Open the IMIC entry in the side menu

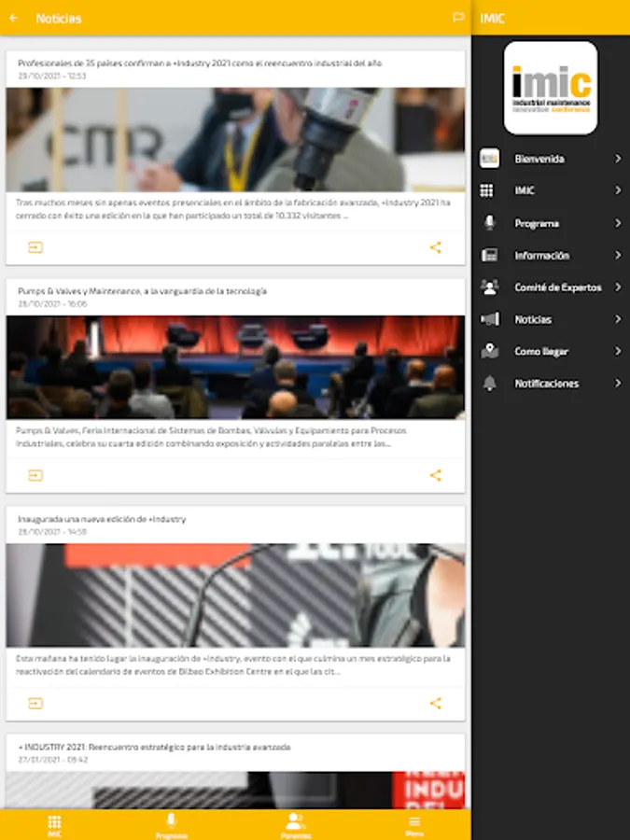[525, 190]
